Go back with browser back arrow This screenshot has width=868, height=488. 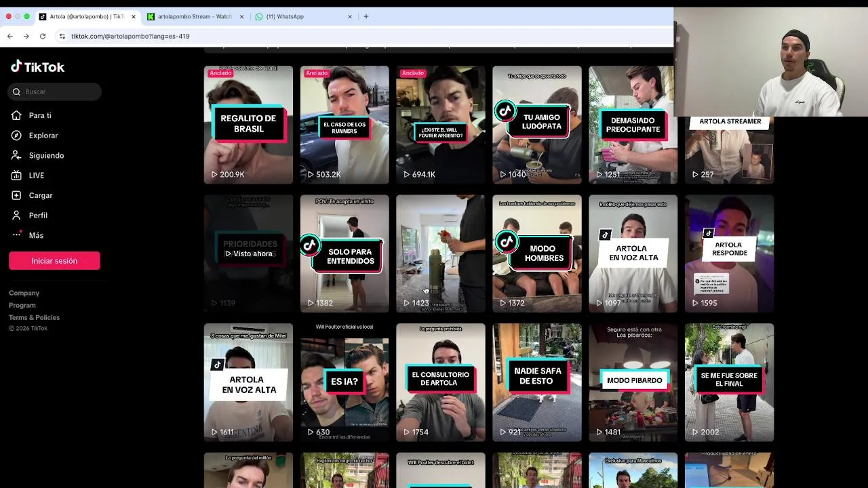tap(10, 36)
